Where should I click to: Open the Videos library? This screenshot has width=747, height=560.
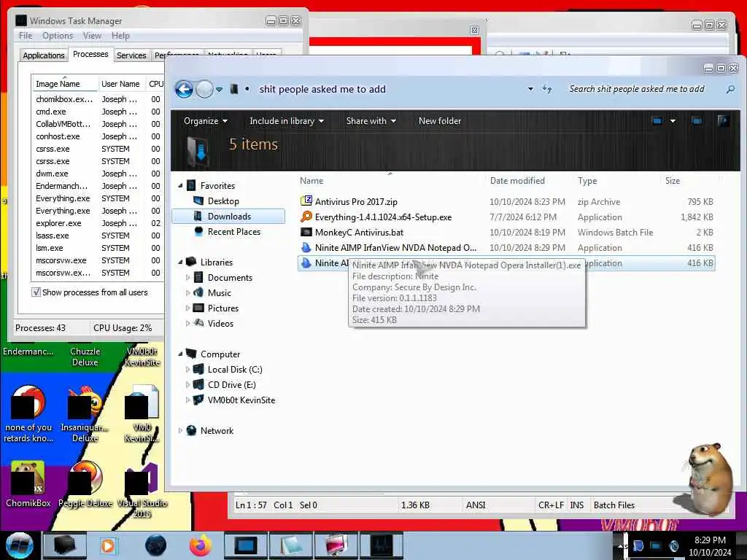(x=220, y=324)
